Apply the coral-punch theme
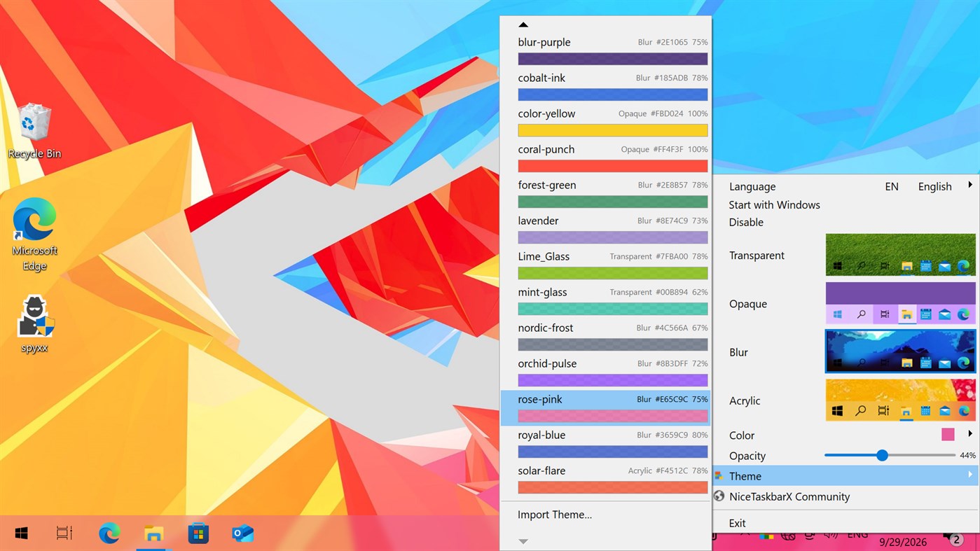 [x=606, y=158]
